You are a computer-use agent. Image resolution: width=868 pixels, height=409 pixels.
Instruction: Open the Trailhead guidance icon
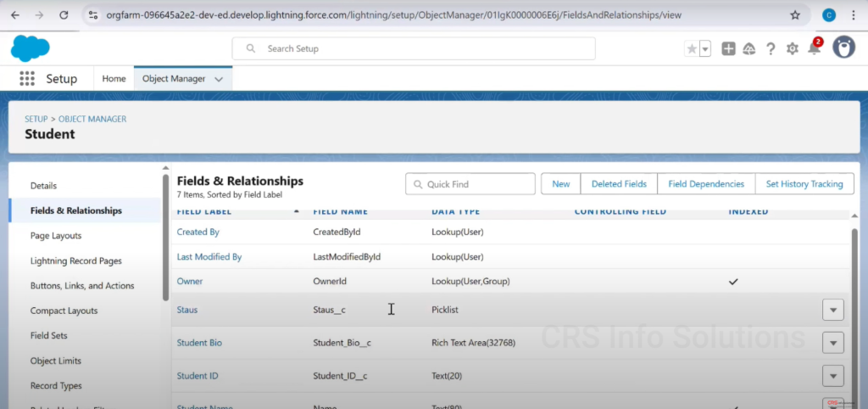[x=749, y=48]
